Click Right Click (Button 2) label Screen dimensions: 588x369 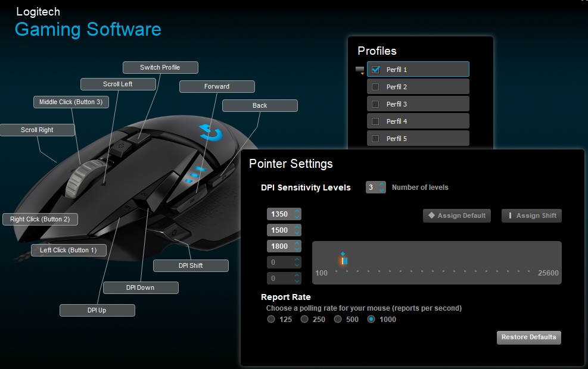[40, 219]
